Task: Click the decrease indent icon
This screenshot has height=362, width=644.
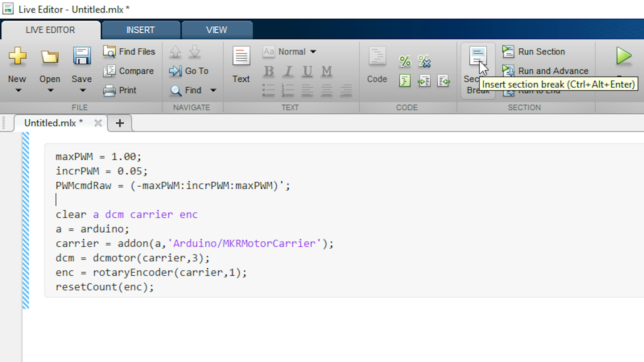Action: (444, 80)
